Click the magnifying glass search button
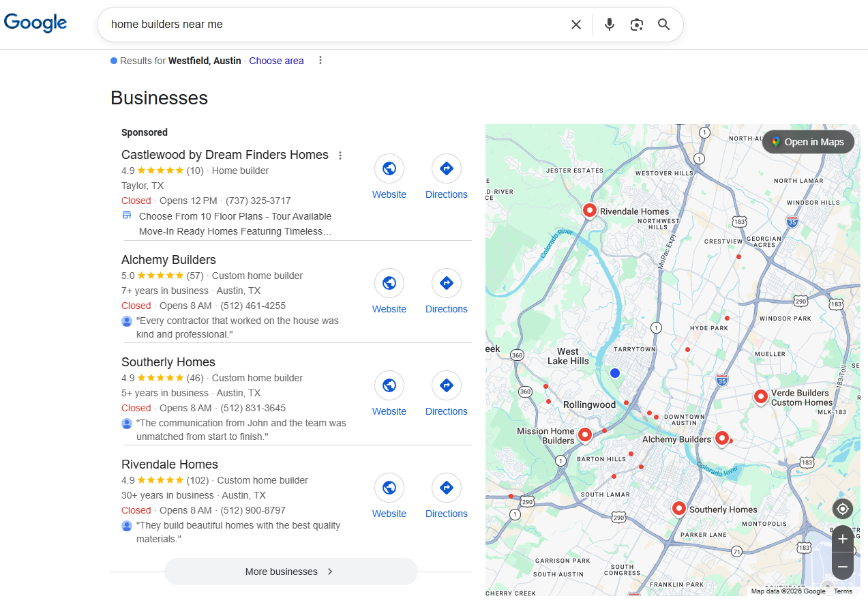This screenshot has width=868, height=605. tap(663, 25)
